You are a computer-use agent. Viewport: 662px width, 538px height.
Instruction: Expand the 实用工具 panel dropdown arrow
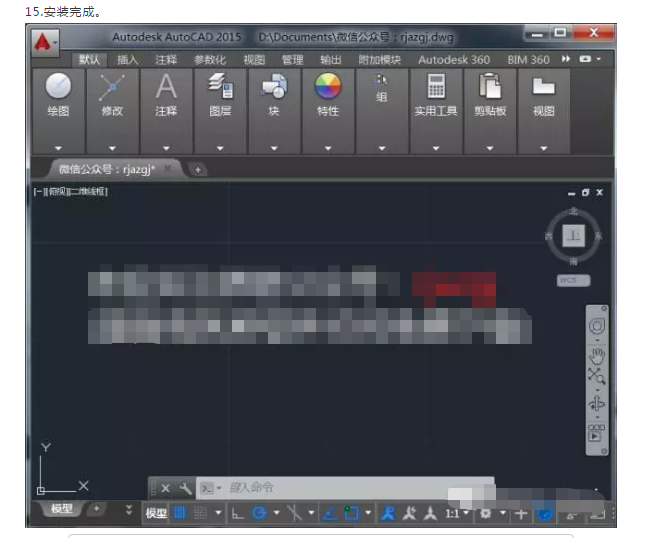(436, 148)
